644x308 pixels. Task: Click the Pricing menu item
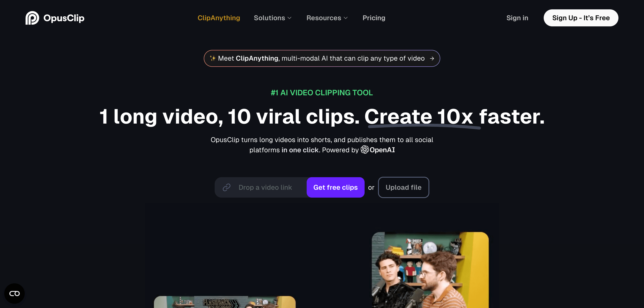click(374, 18)
